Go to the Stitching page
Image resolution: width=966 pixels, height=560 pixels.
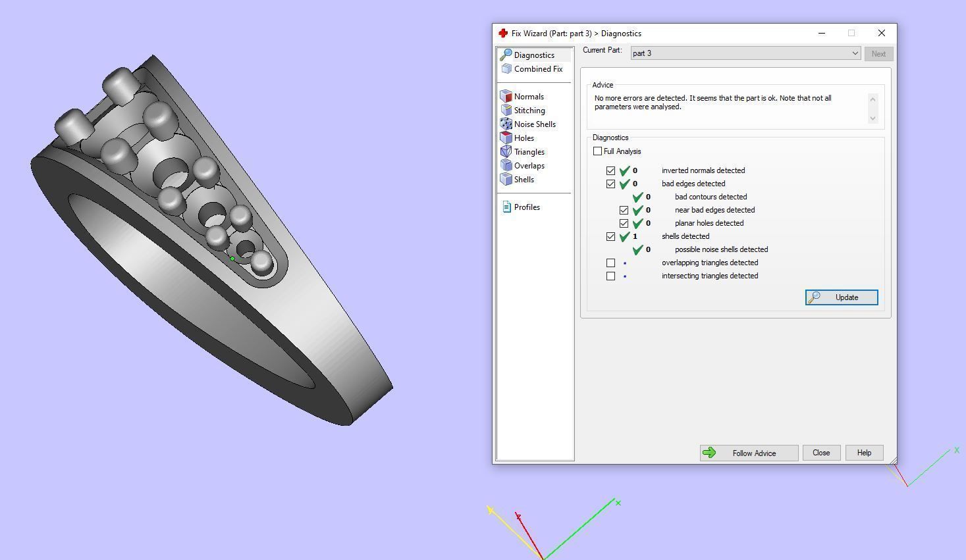coord(529,111)
